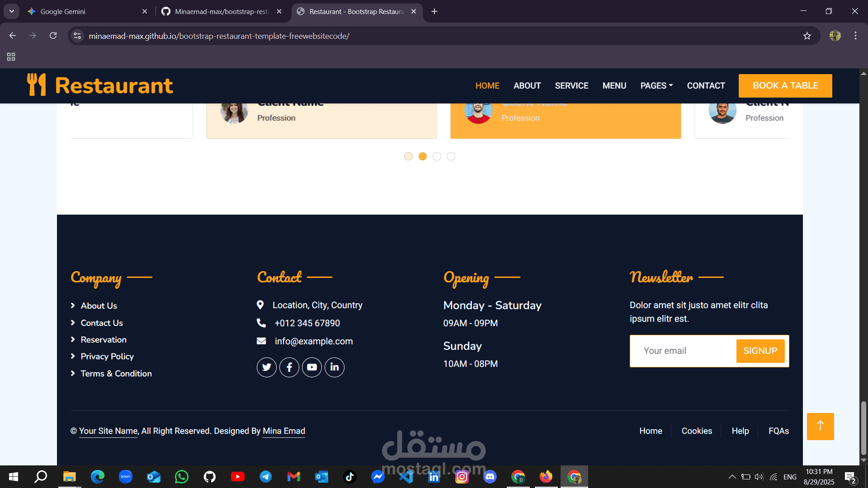Click the Twitter icon in footer
The width and height of the screenshot is (868, 488).
[266, 367]
